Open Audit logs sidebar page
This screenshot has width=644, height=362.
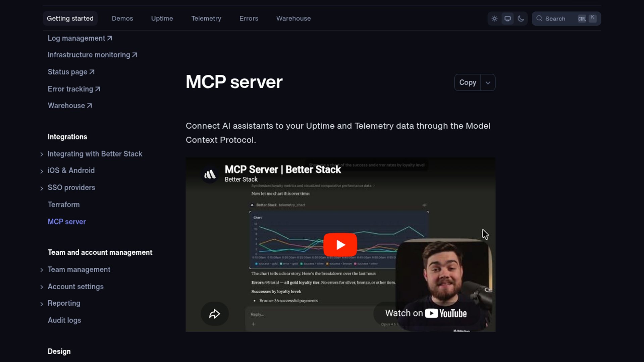tap(64, 320)
